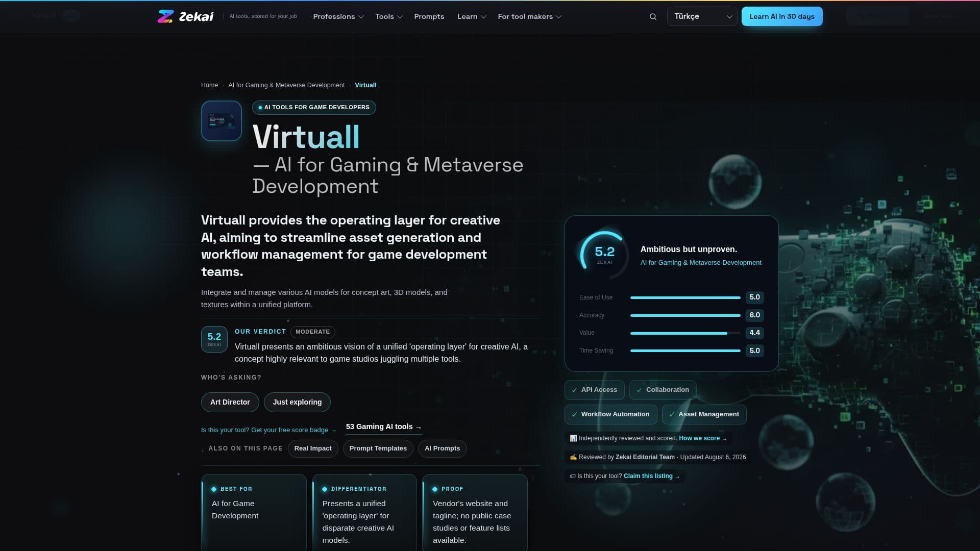Screen dimensions: 980x551
Task: Click the Workflow Automation checkmark icon
Action: coord(575,415)
